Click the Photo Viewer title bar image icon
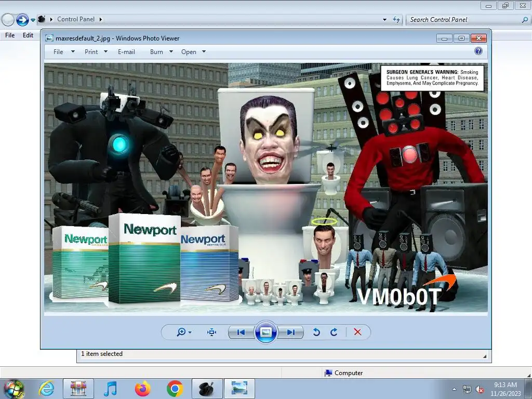 (49, 38)
